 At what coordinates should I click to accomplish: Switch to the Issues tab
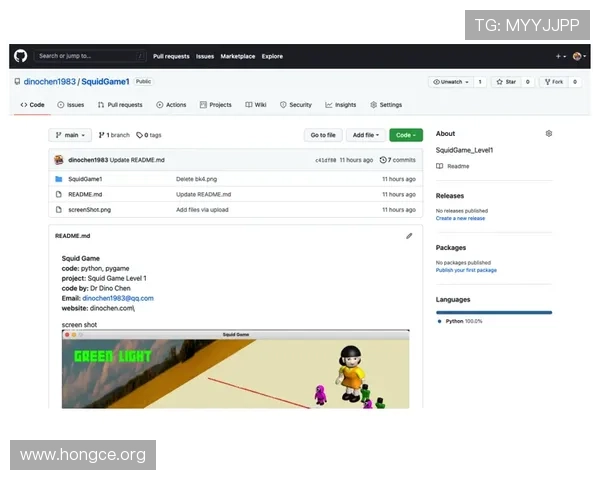click(x=70, y=105)
